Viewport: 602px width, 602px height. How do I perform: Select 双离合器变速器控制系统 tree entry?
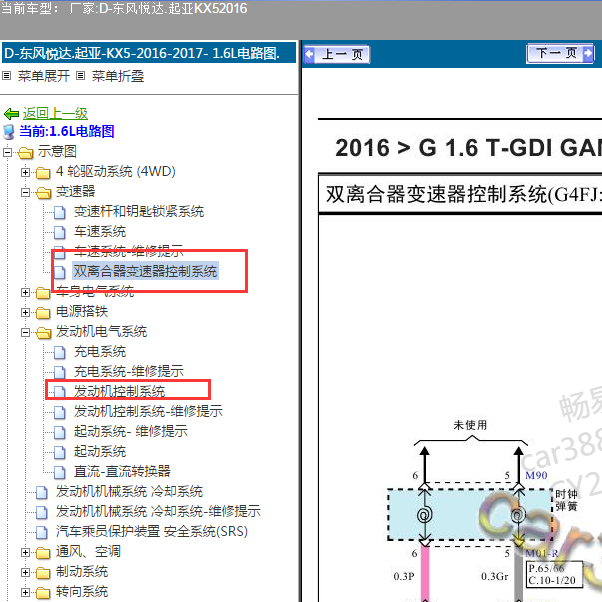tap(146, 271)
